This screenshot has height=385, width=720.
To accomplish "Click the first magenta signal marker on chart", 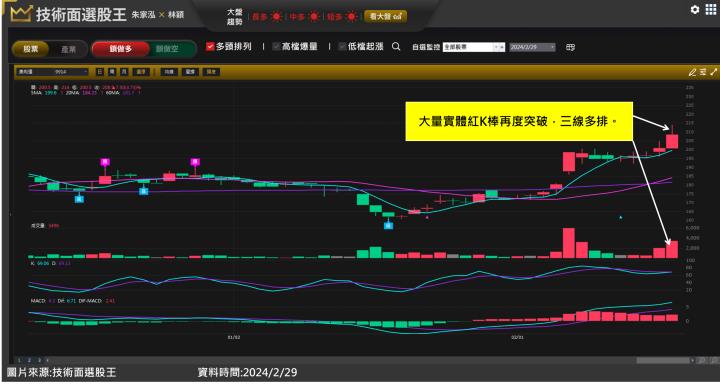I will (105, 162).
